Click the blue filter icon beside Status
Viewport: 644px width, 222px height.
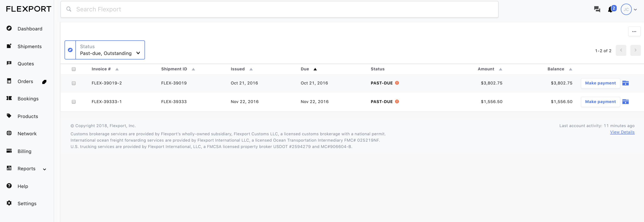70,50
